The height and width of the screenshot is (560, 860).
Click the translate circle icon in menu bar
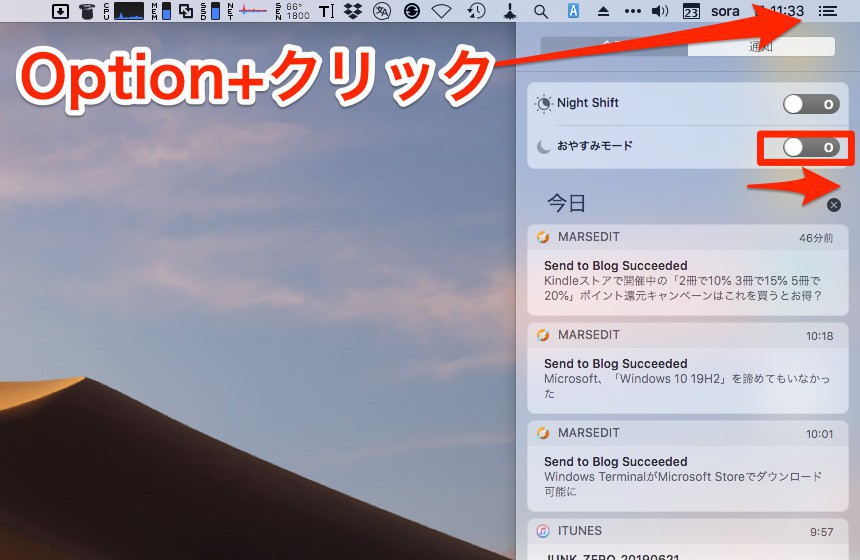[382, 11]
